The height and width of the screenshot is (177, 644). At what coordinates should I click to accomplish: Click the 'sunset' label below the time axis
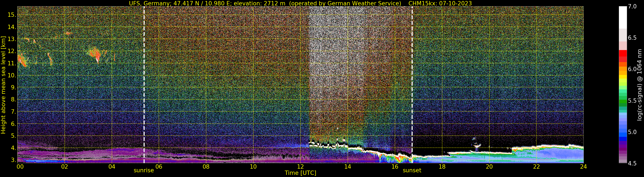pos(412,170)
